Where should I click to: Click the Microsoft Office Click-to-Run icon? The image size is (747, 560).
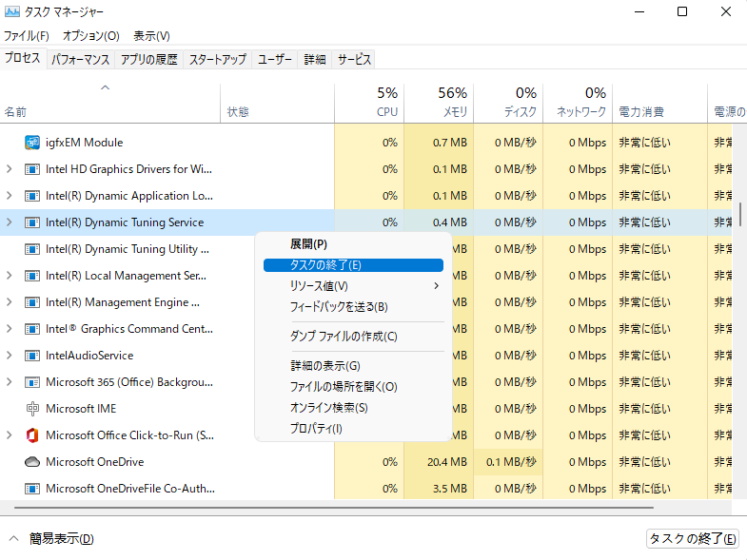[32, 435]
